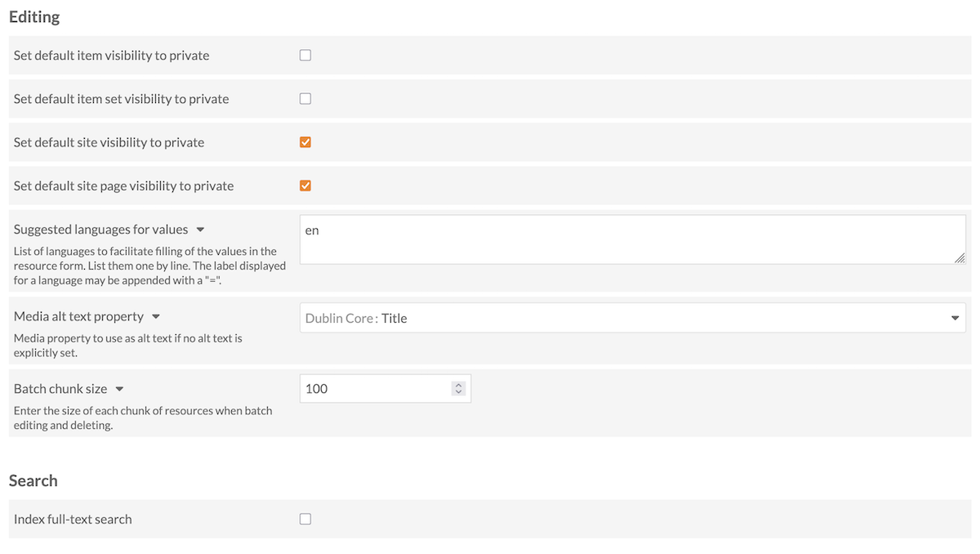Enable "Set default item visibility to private"
Image resolution: width=980 pixels, height=554 pixels.
(305, 55)
